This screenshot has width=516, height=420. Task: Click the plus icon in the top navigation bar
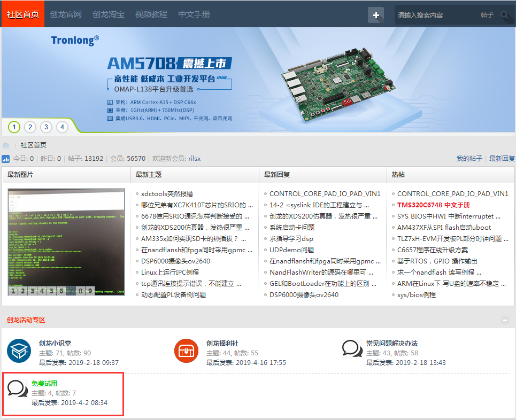pos(376,15)
